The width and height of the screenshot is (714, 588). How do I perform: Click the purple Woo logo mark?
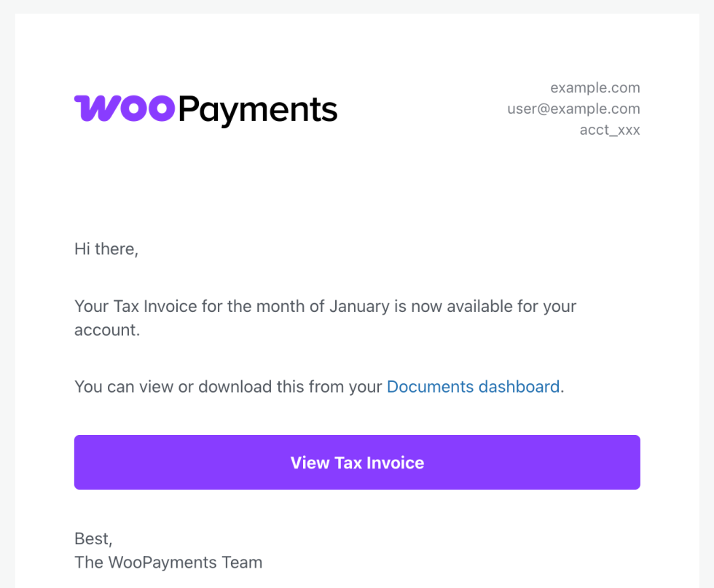pos(125,109)
